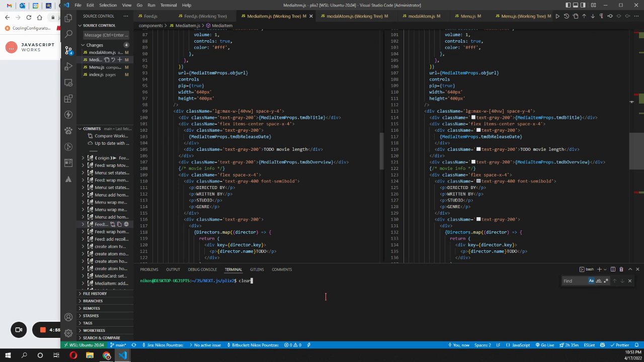Open Manage gear icon in activity bar

coord(68,333)
